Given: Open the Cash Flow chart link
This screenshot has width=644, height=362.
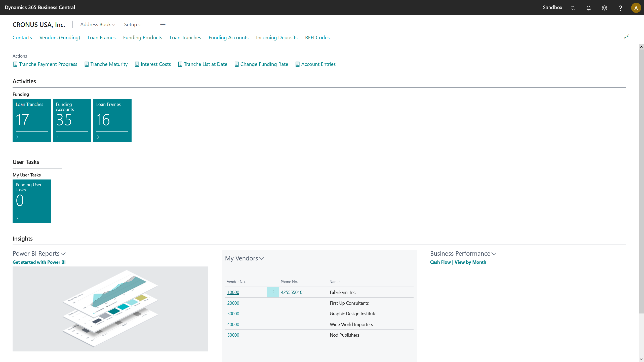Looking at the screenshot, I should 440,262.
